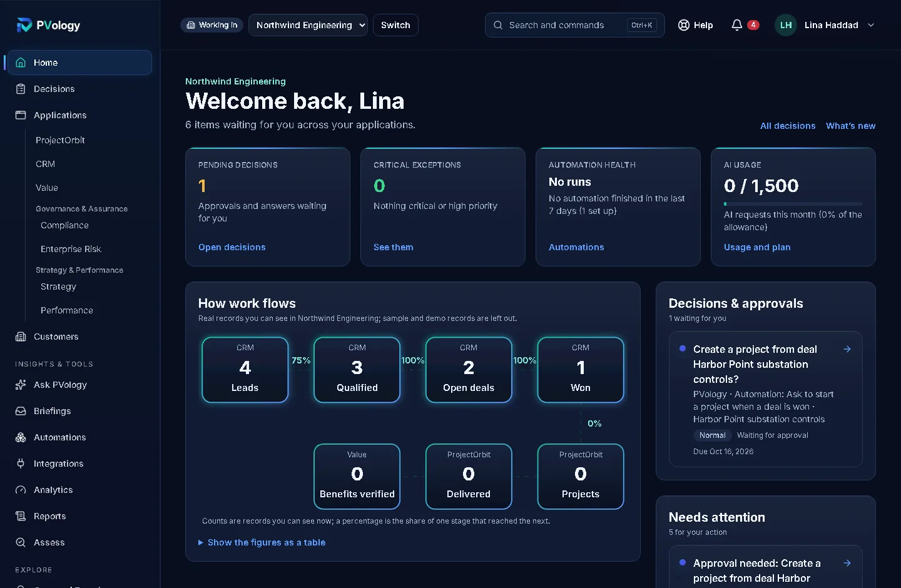Click the Applications window icon
Image resolution: width=901 pixels, height=588 pixels.
21,115
